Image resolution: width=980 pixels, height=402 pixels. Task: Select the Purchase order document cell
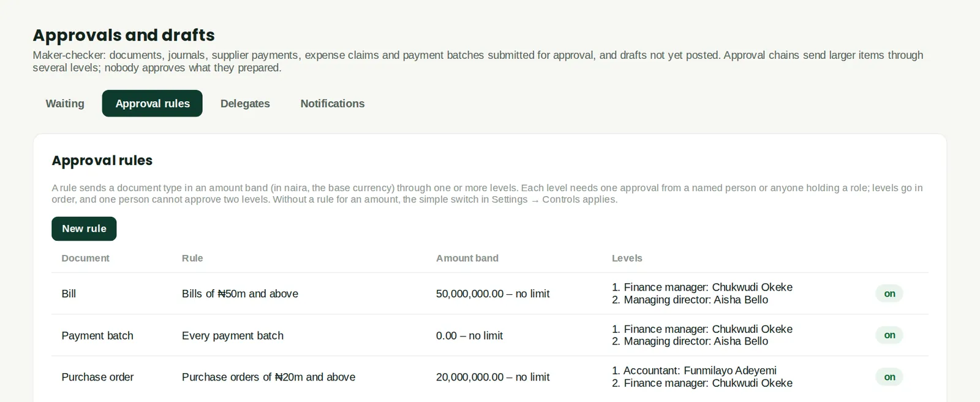97,377
